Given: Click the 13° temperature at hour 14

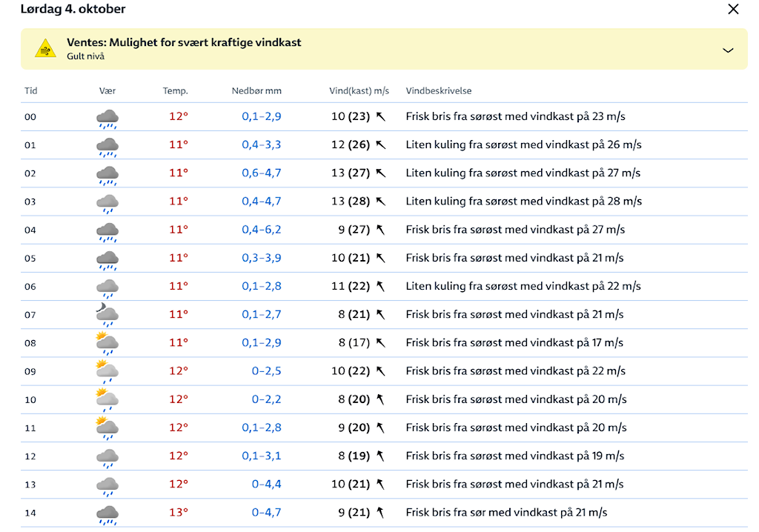Looking at the screenshot, I should pyautogui.click(x=179, y=513).
